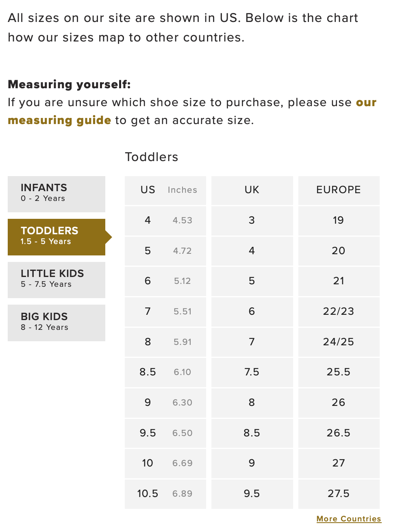
Task: Select the Europe size 19 cell
Action: (x=339, y=220)
